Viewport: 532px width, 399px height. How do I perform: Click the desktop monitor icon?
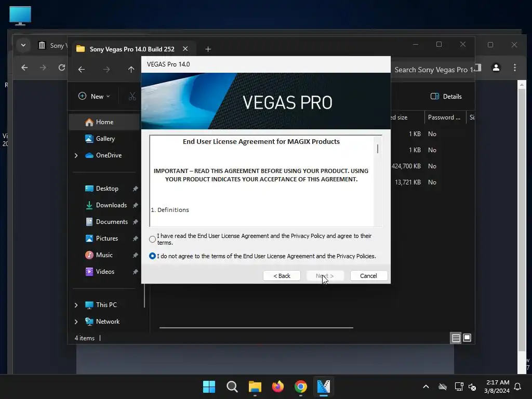20,16
